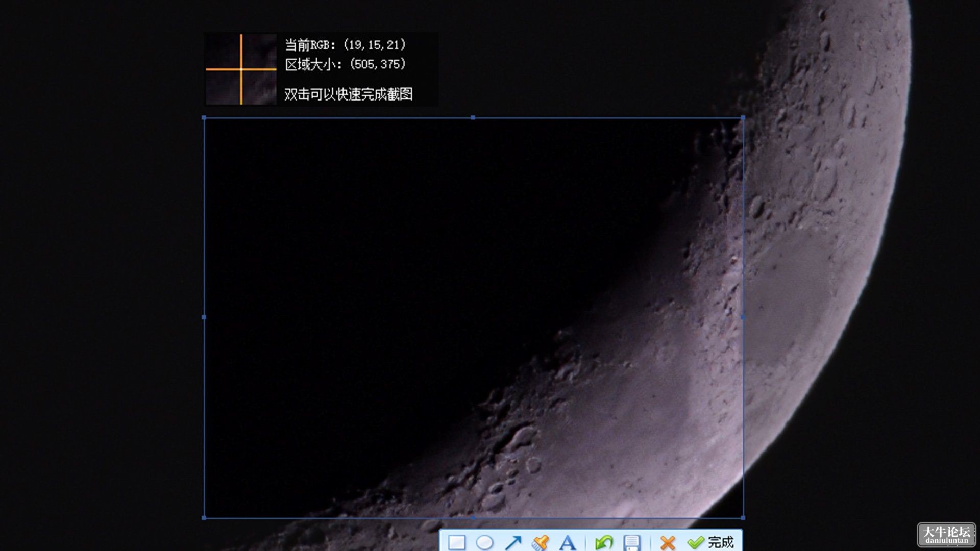This screenshot has height=551, width=980.
Task: Click 完成 to finish the screenshot
Action: click(x=711, y=542)
